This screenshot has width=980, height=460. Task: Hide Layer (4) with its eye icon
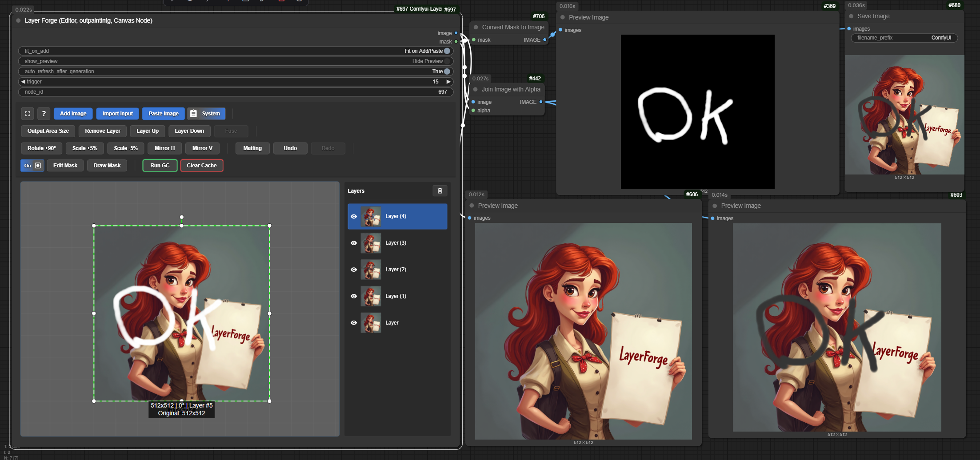(354, 217)
